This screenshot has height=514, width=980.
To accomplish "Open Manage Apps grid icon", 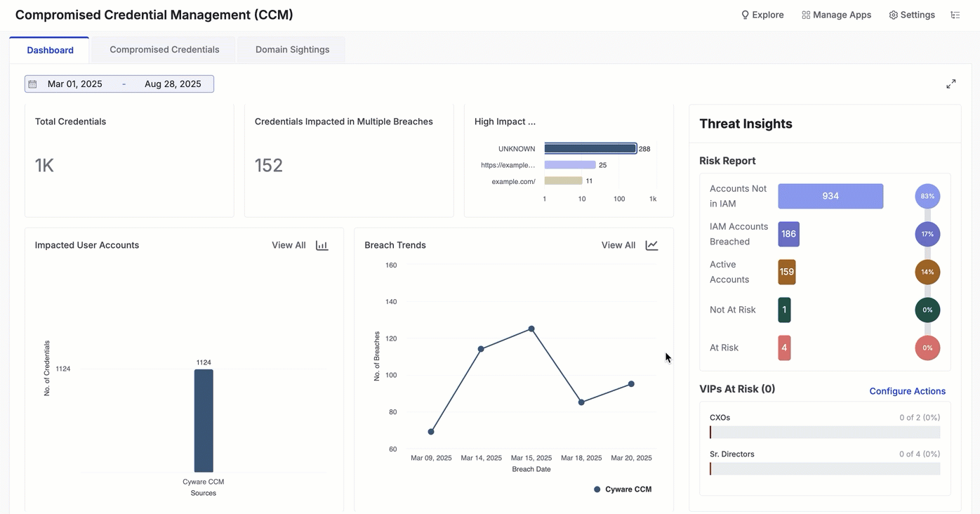I will coord(806,15).
